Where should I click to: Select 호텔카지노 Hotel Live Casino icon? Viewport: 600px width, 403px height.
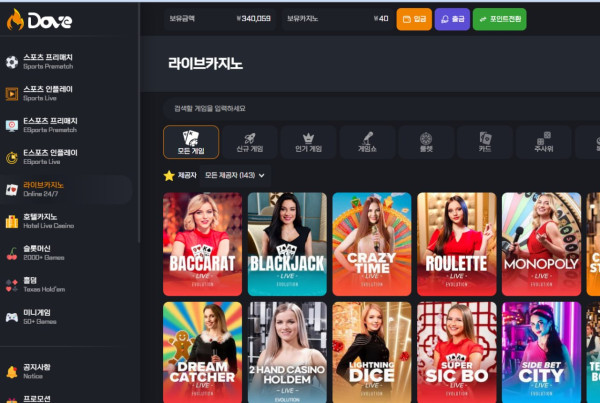coord(12,221)
